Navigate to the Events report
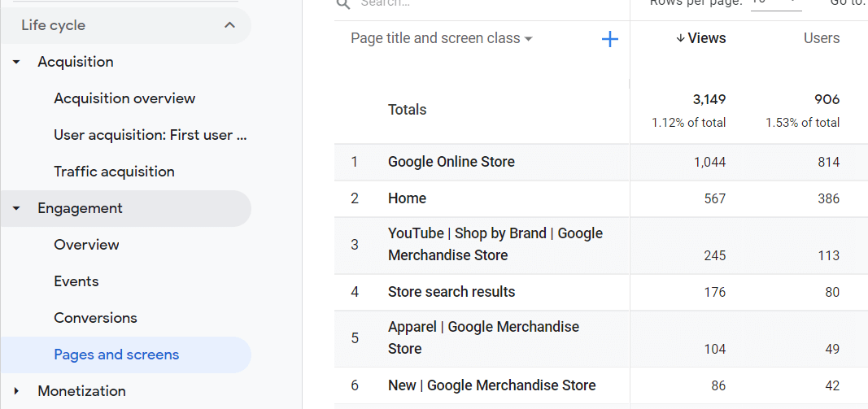The height and width of the screenshot is (409, 868). coord(76,281)
